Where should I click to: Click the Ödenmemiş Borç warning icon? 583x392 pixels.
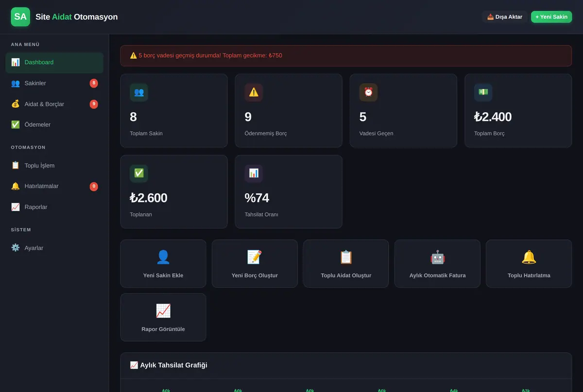[254, 92]
